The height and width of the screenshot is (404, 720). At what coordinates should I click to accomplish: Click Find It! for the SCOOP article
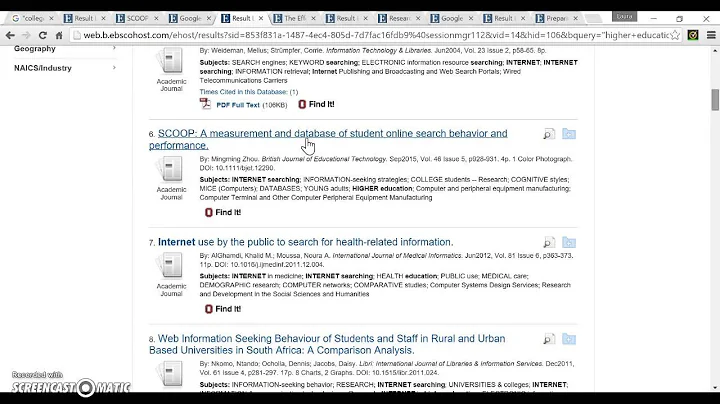coord(223,213)
